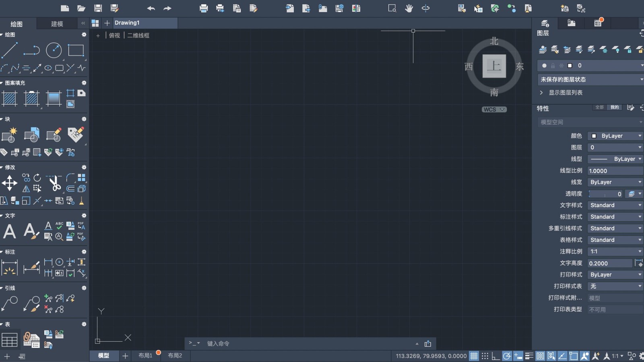Select the Line drawing tool
The height and width of the screenshot is (362, 644).
point(10,50)
